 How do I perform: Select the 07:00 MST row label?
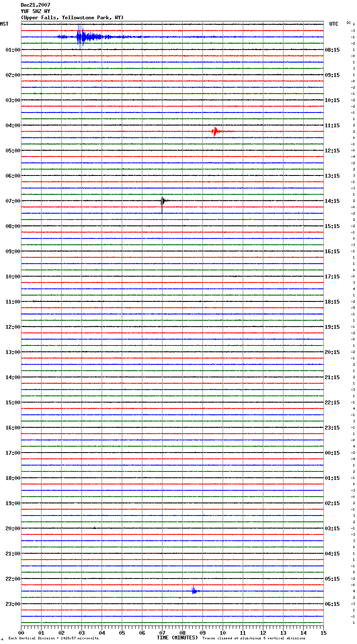point(13,201)
